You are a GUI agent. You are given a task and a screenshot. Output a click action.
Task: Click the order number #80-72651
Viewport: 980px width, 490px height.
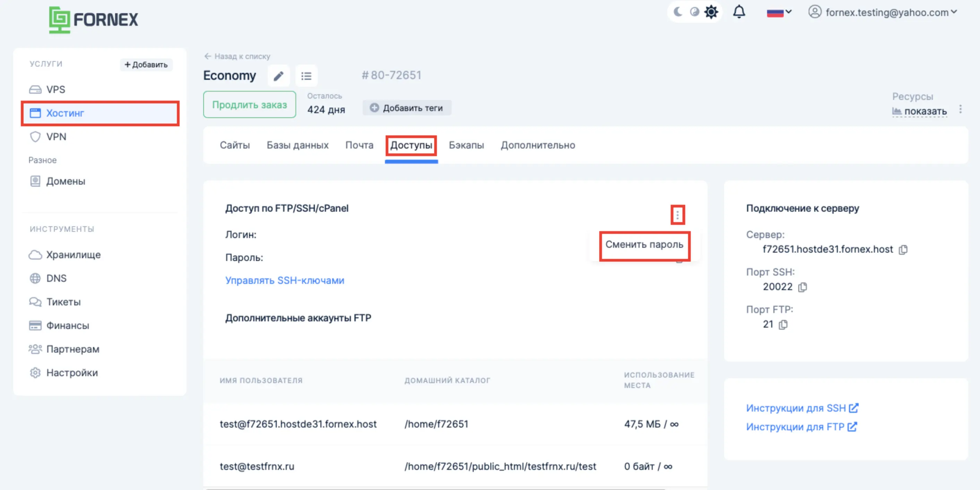click(x=391, y=75)
